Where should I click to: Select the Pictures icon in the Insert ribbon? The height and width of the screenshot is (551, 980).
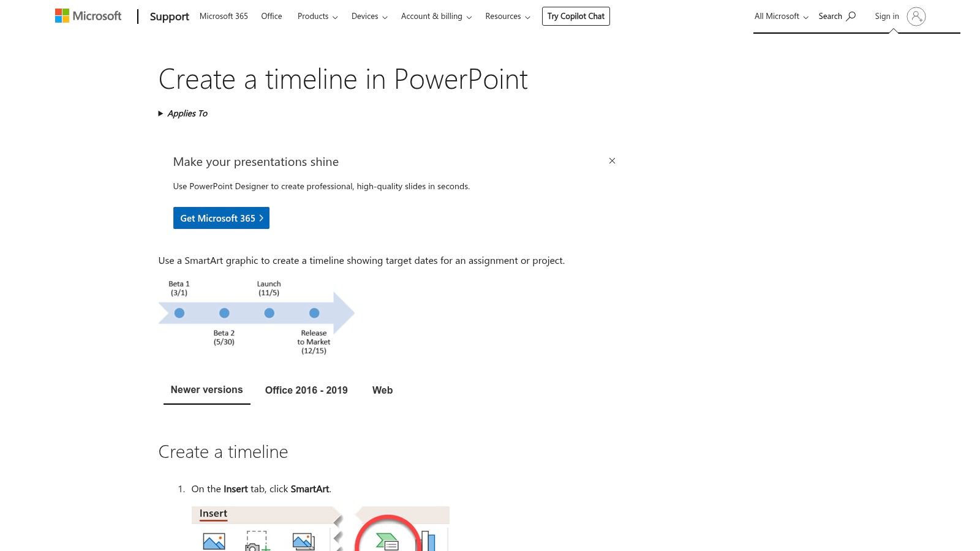[x=213, y=541]
